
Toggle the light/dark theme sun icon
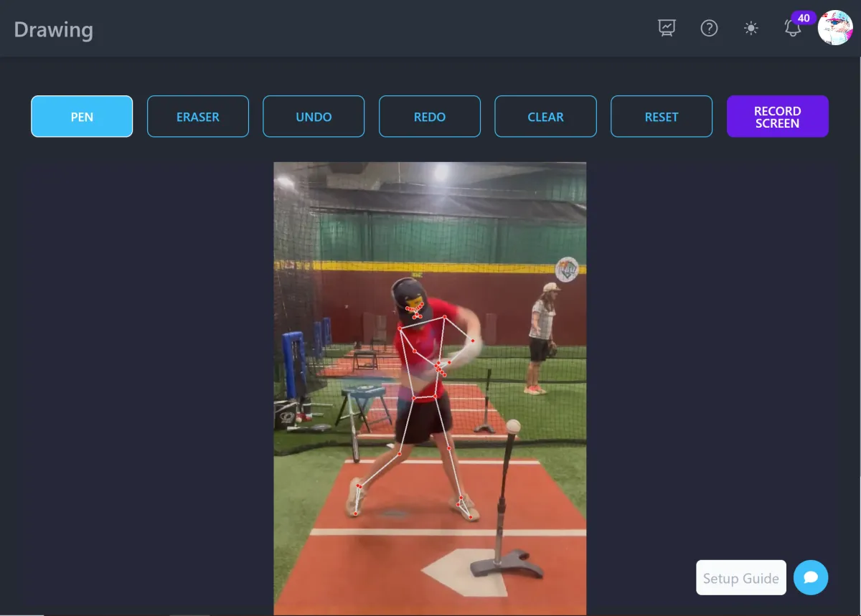click(x=751, y=29)
